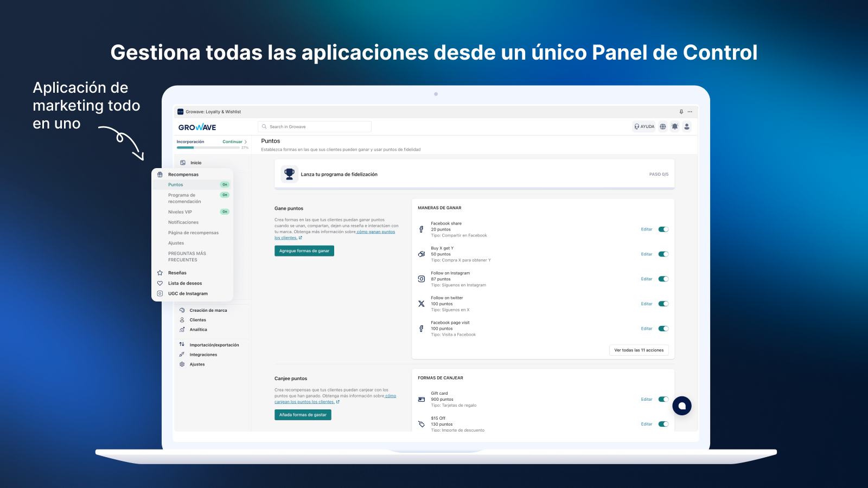Select Puntos in the sidebar
This screenshot has height=488, width=868.
(x=192, y=185)
